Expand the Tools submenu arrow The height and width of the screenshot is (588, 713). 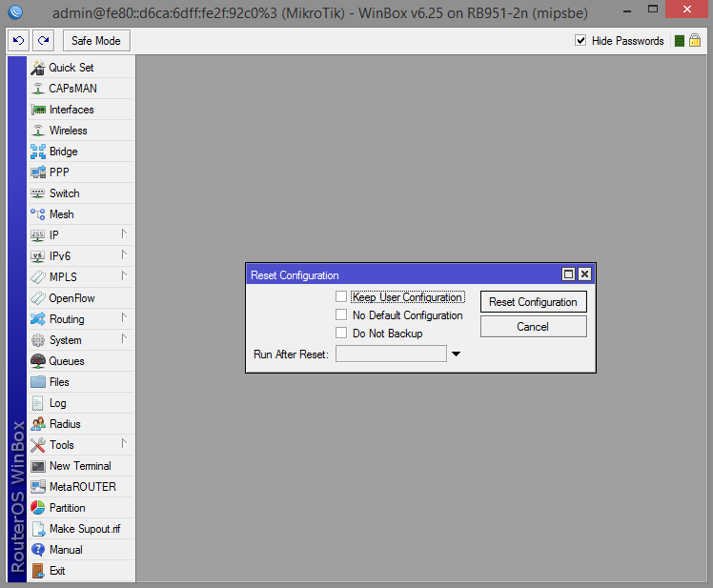coord(124,443)
